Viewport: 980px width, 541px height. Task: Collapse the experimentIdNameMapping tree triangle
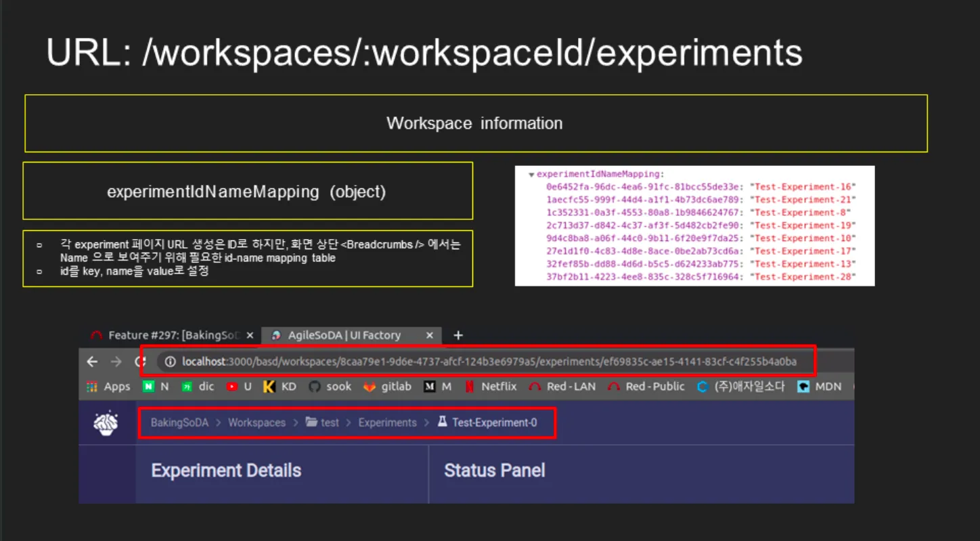click(x=531, y=175)
